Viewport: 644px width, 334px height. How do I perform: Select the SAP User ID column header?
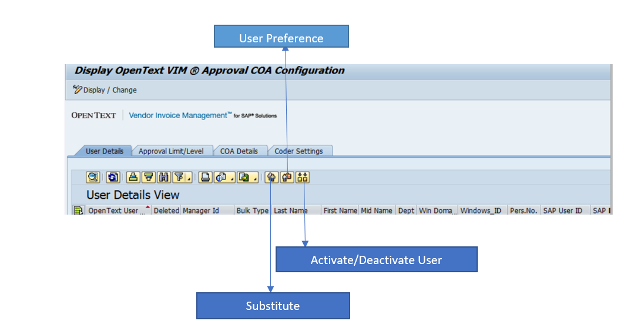click(565, 211)
